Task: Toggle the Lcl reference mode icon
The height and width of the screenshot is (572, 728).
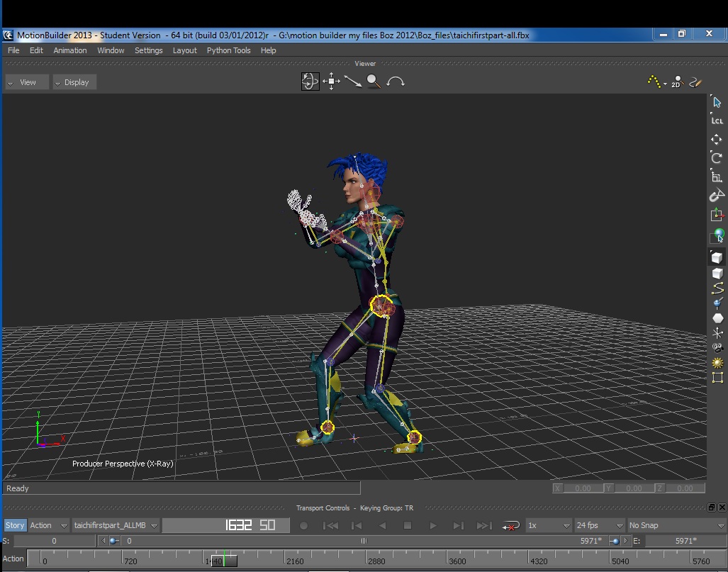Action: 717,120
